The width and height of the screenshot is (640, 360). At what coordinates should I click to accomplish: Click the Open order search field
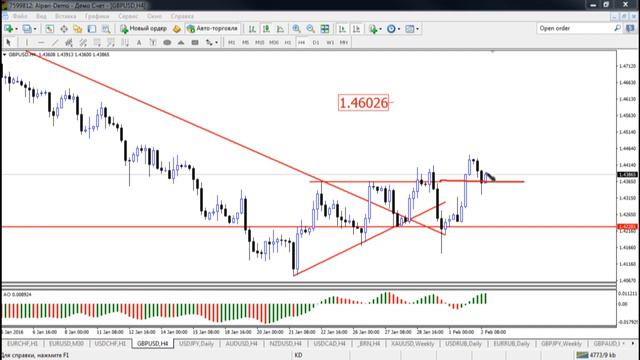[575, 28]
